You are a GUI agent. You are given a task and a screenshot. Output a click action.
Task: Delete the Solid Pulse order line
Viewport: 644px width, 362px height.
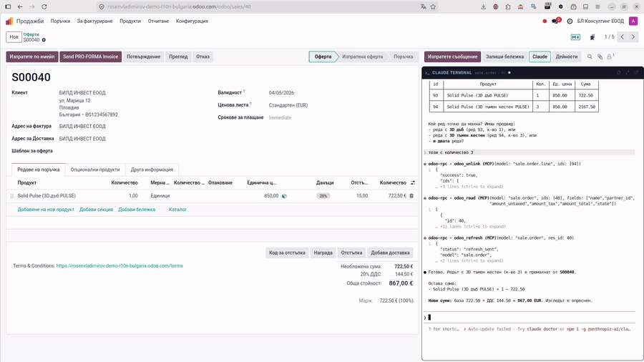pos(411,196)
